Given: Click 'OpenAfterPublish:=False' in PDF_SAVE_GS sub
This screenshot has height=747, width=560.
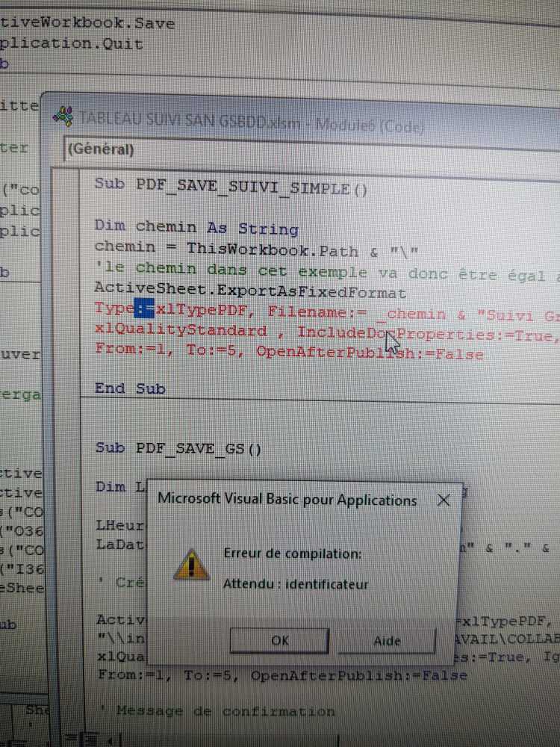Looking at the screenshot, I should (x=359, y=675).
